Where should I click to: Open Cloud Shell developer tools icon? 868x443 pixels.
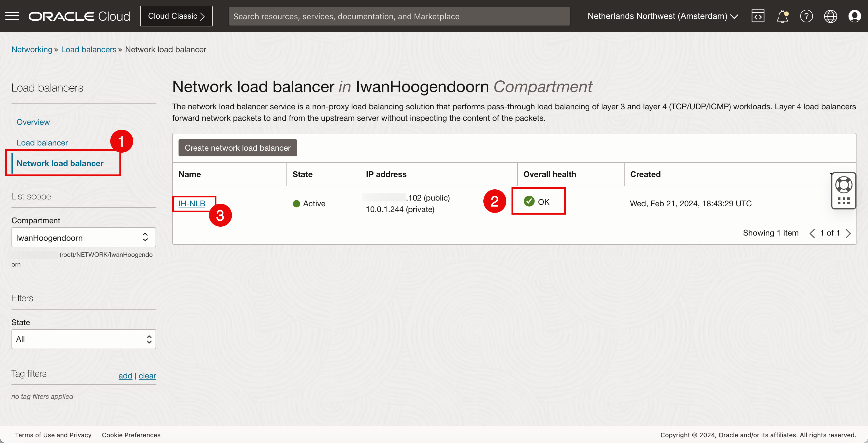click(757, 16)
